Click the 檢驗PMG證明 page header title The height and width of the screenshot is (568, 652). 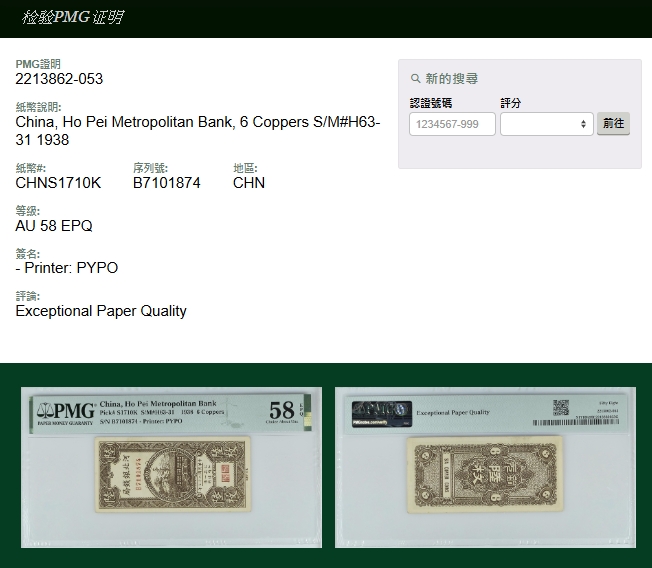pos(73,17)
